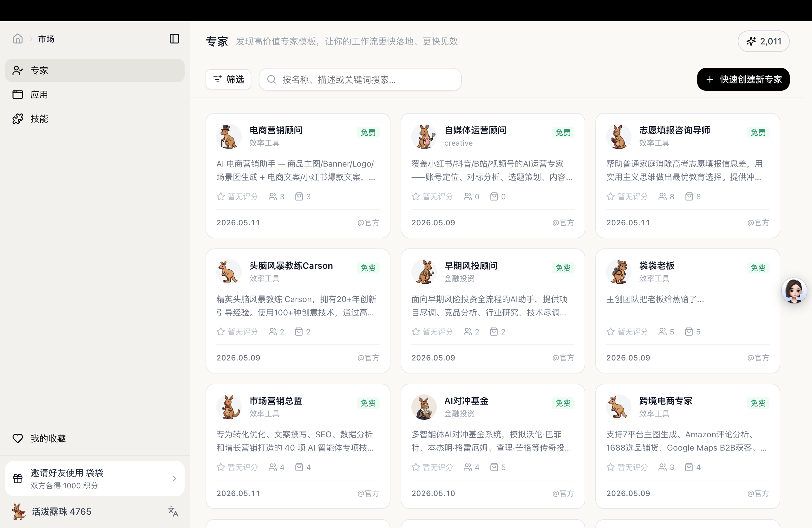The height and width of the screenshot is (528, 812).
Task: Click the bag count icon on AI对冲基金
Action: point(494,467)
